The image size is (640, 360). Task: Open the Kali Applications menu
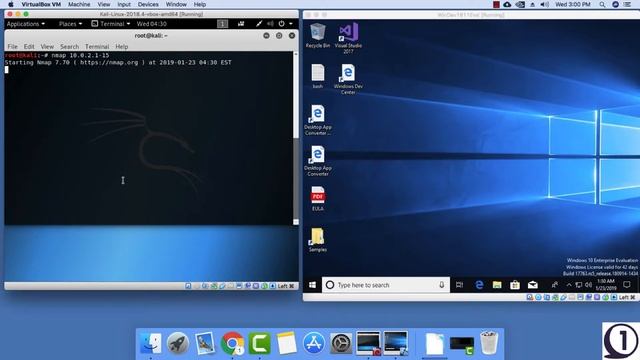tap(26, 24)
